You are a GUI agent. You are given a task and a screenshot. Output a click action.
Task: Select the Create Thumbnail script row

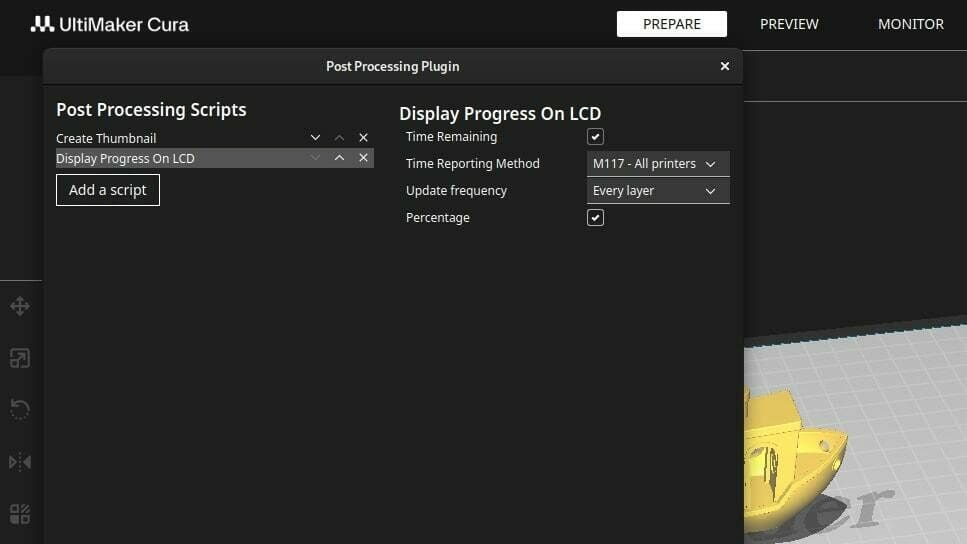coord(215,138)
